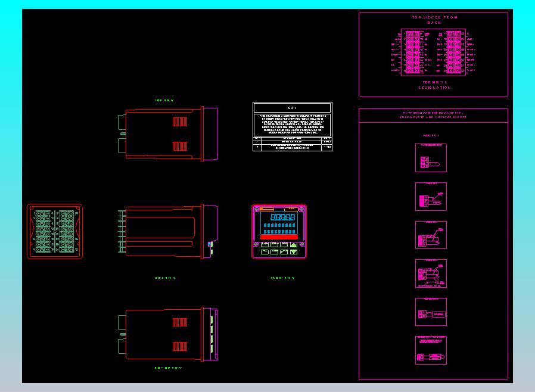Image resolution: width=535 pixels, height=392 pixels.
Task: Click the upper red vent grille in the top view
Action: (x=180, y=122)
